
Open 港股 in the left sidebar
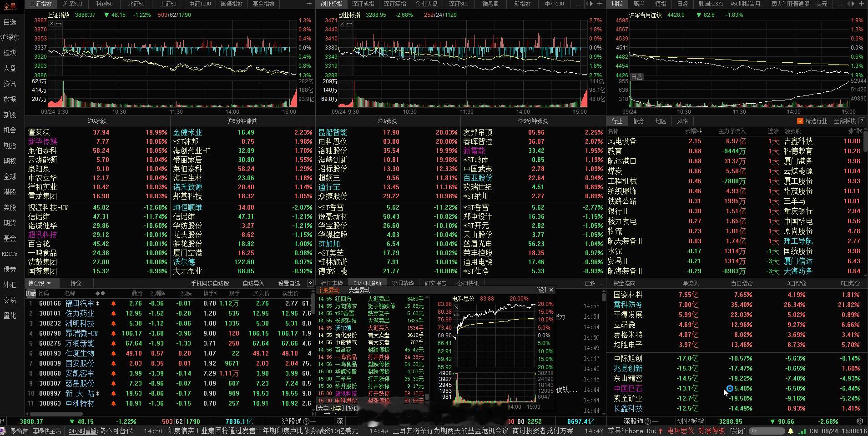pos(10,192)
